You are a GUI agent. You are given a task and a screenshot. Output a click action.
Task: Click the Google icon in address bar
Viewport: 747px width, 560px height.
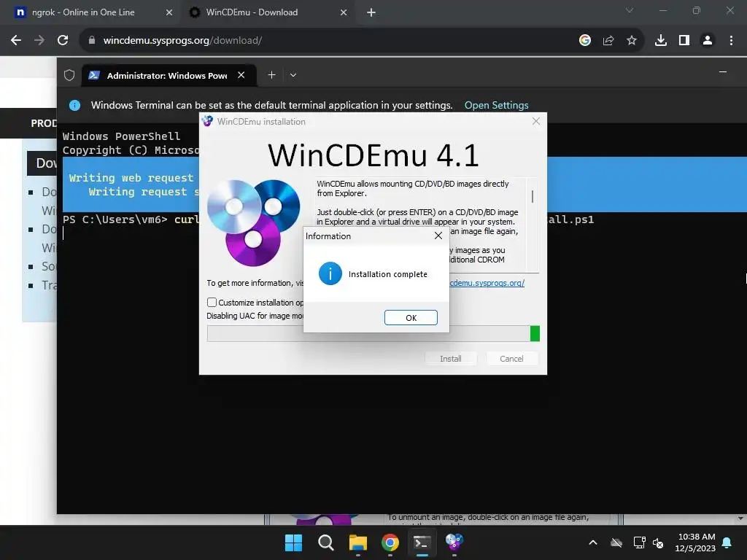point(584,41)
